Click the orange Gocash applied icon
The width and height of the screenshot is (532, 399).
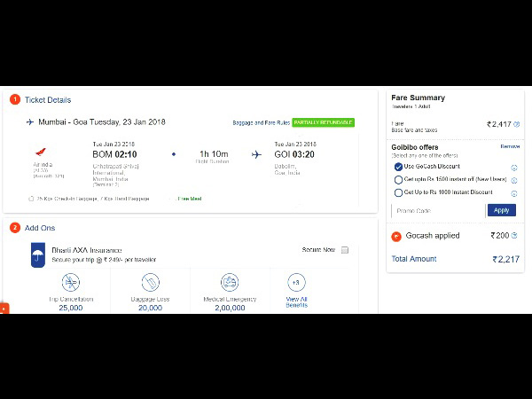396,237
